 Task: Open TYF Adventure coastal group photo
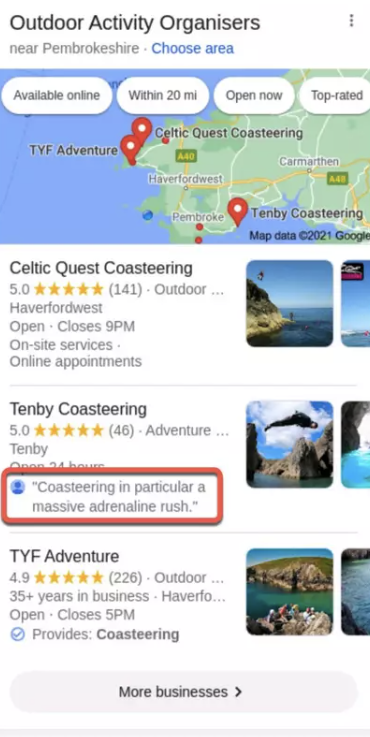[x=290, y=591]
